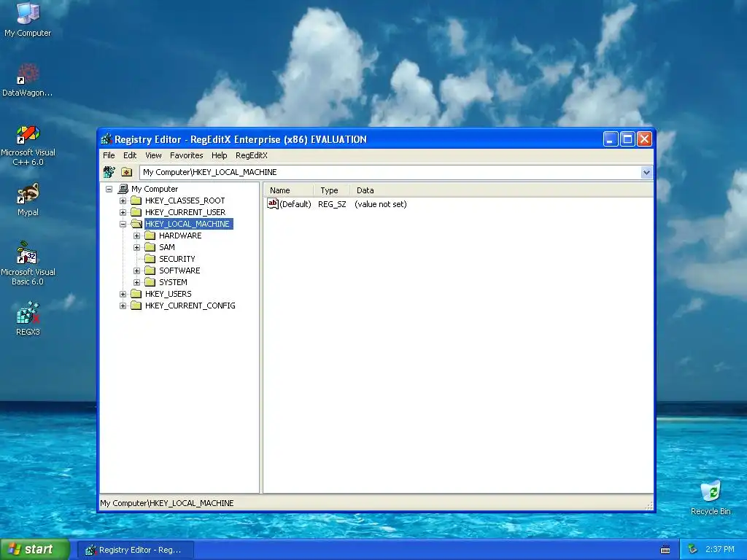Image resolution: width=747 pixels, height=560 pixels.
Task: Expand the SYSTEM subkey
Action: coord(136,282)
